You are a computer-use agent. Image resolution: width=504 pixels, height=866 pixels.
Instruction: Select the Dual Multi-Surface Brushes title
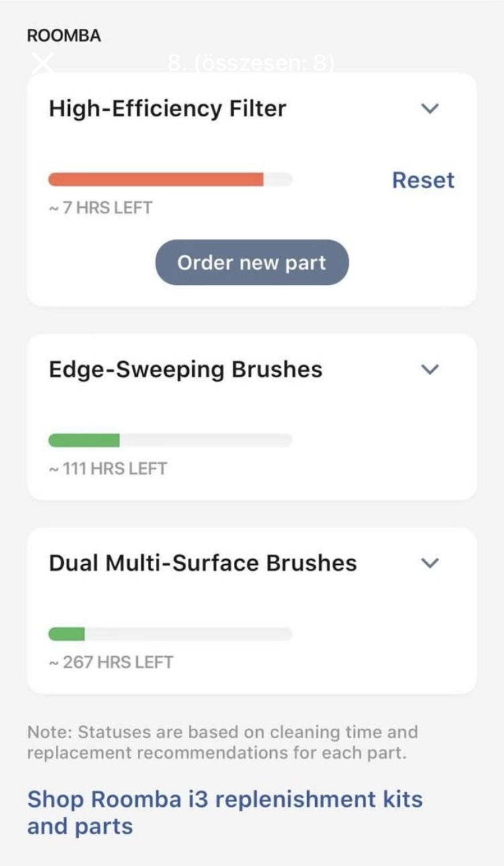(202, 563)
